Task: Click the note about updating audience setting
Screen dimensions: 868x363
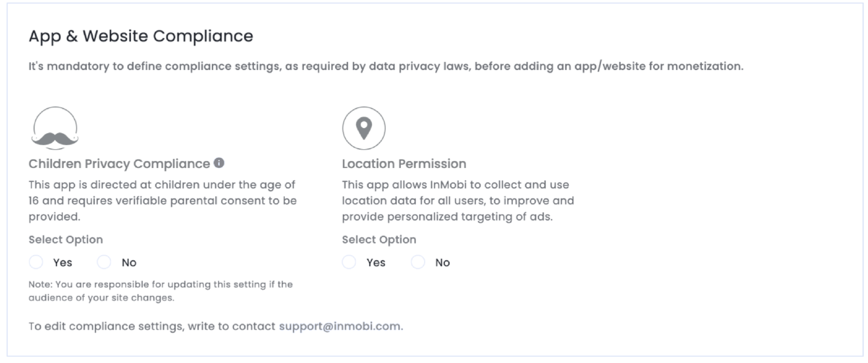Action: pyautogui.click(x=161, y=291)
